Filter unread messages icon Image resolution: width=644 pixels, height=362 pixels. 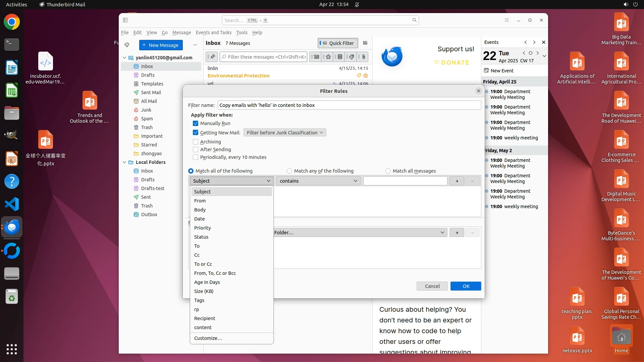pos(316,57)
